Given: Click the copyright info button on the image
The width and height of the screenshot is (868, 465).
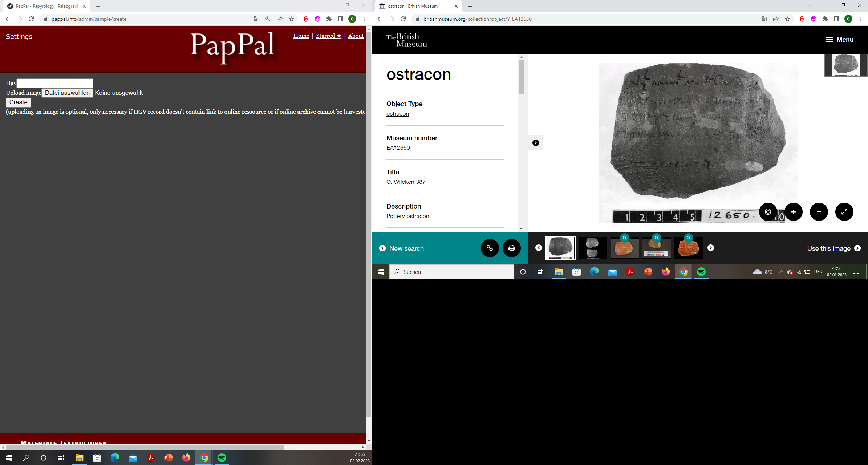Looking at the screenshot, I should pos(768,212).
